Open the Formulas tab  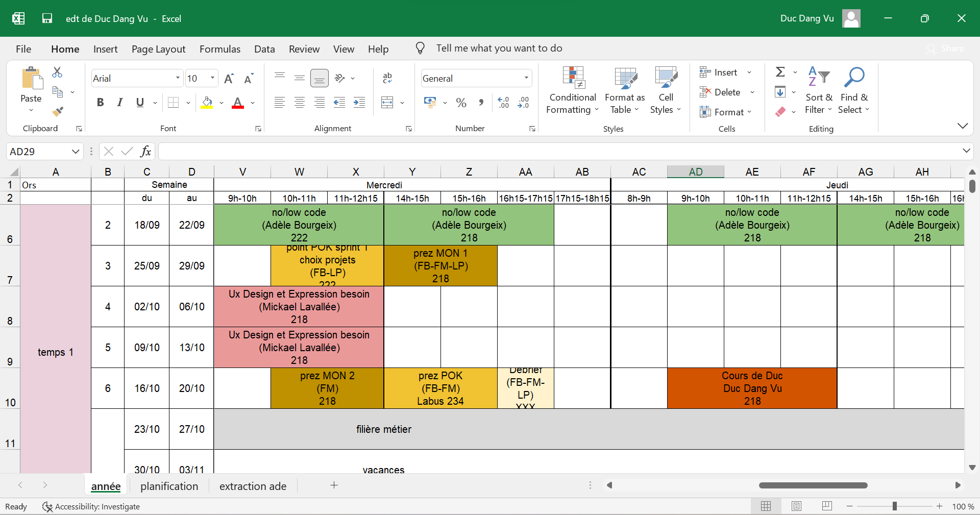pyautogui.click(x=220, y=49)
